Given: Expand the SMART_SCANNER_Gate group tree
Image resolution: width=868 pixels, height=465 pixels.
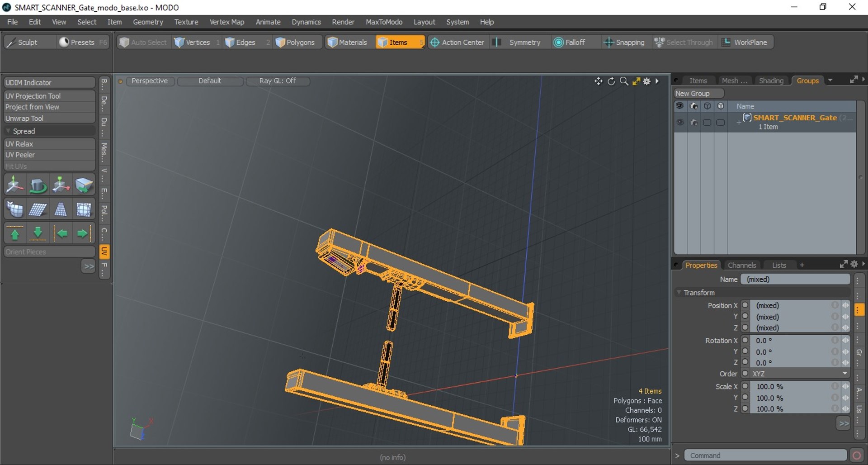Looking at the screenshot, I should (739, 122).
